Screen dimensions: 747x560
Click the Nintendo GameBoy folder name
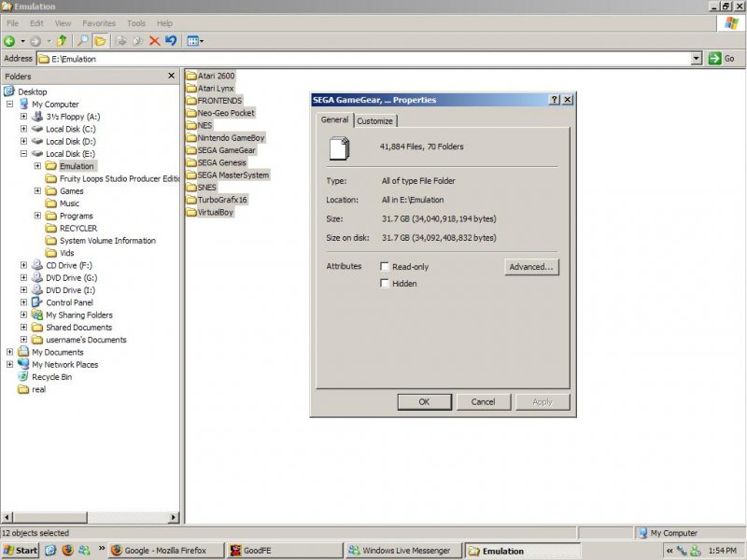(x=231, y=137)
